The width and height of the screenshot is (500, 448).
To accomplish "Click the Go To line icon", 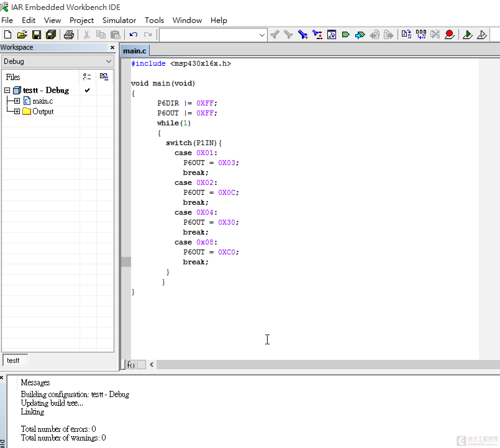I will 331,34.
